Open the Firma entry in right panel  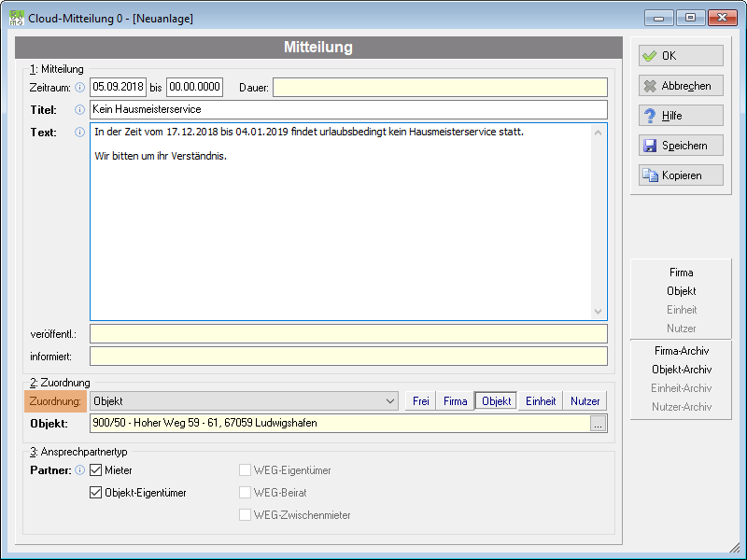tap(682, 273)
